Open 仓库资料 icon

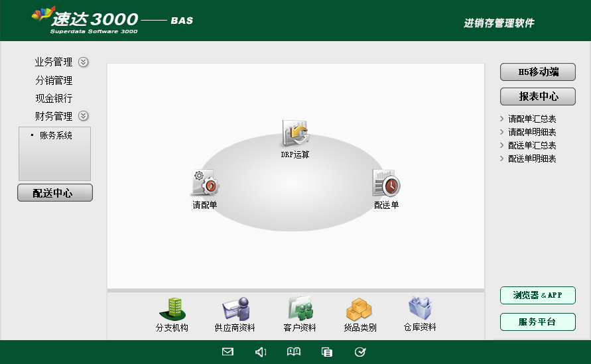coord(420,310)
